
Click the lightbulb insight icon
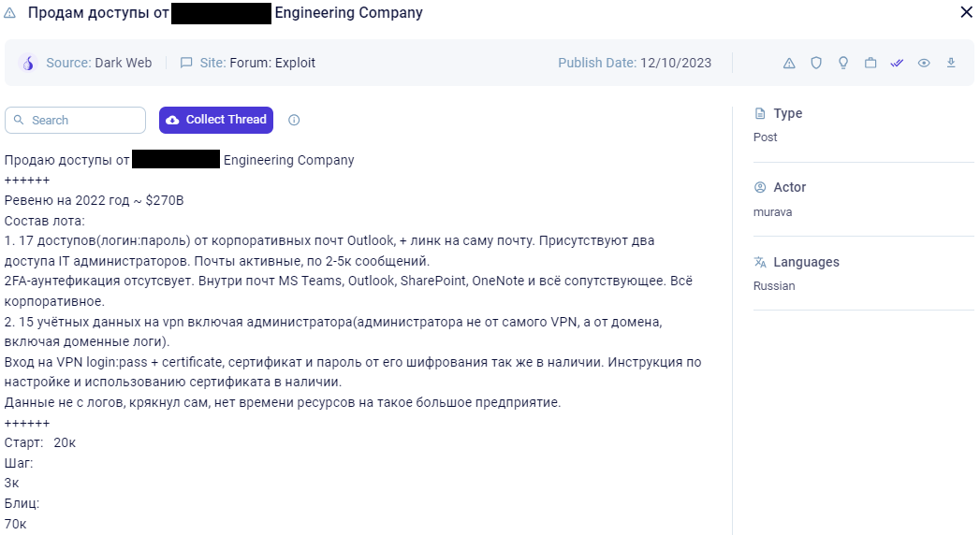click(843, 63)
